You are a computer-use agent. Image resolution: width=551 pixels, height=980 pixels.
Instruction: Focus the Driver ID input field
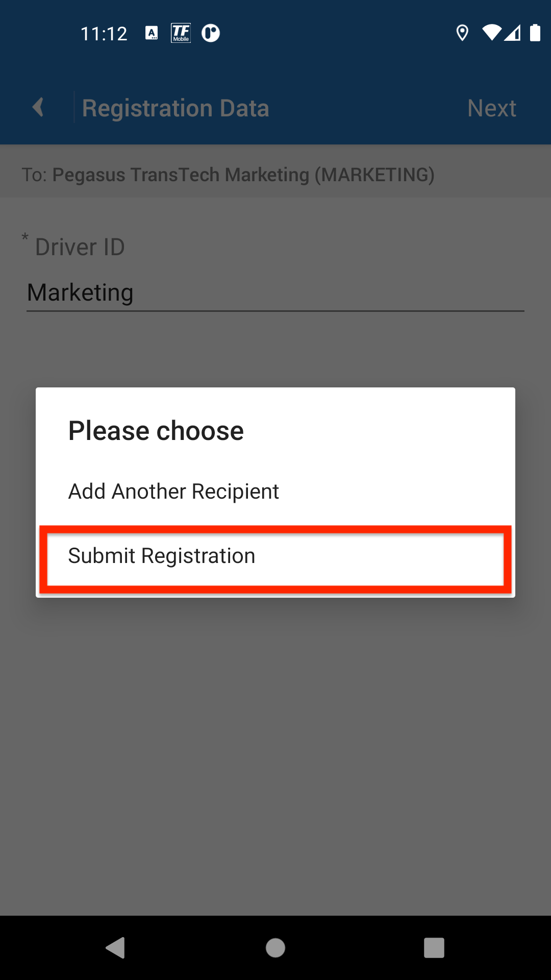point(275,293)
